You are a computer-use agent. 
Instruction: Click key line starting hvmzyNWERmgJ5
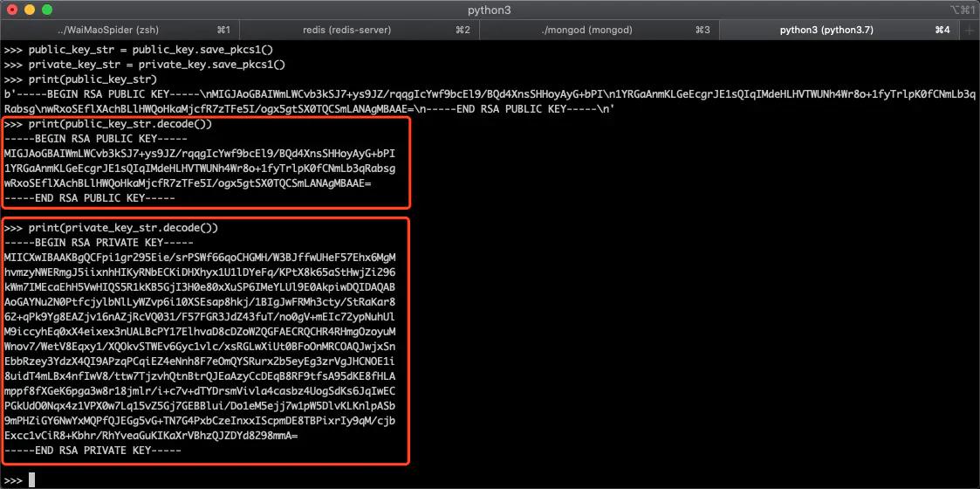[x=199, y=272]
